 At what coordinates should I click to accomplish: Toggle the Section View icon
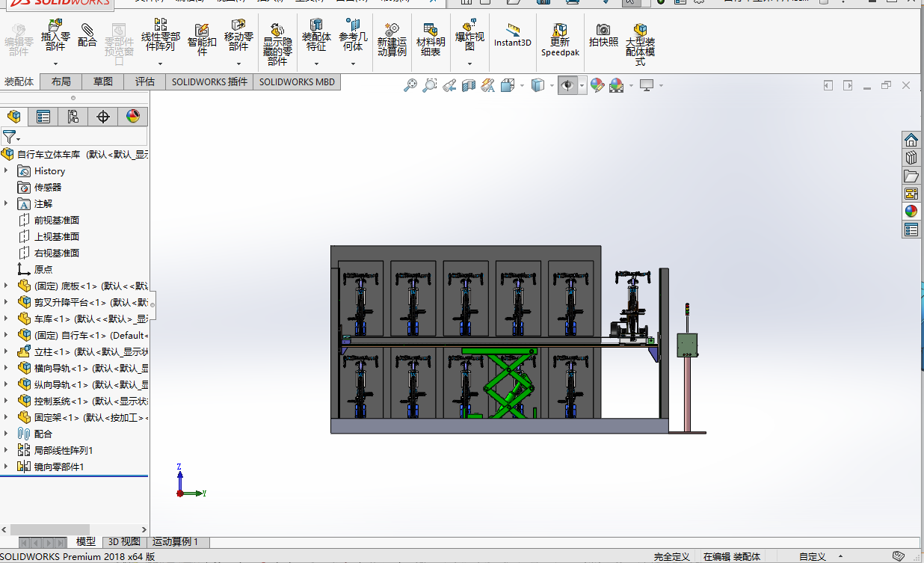[468, 85]
